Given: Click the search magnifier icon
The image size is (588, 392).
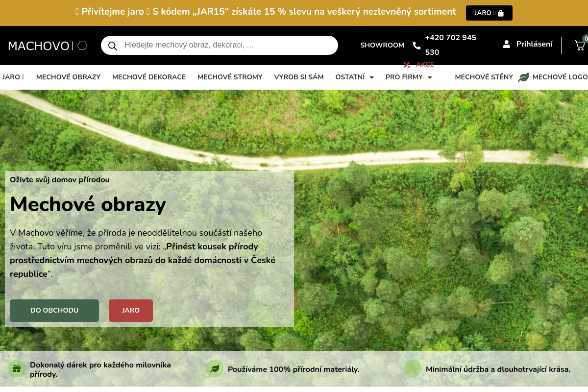Looking at the screenshot, I should pyautogui.click(x=113, y=46).
